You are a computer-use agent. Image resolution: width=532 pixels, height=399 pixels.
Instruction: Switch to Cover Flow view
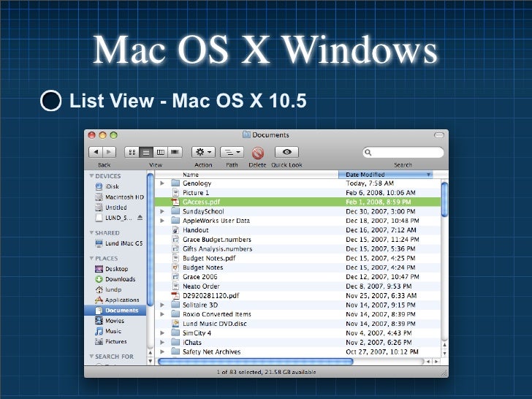click(x=175, y=152)
